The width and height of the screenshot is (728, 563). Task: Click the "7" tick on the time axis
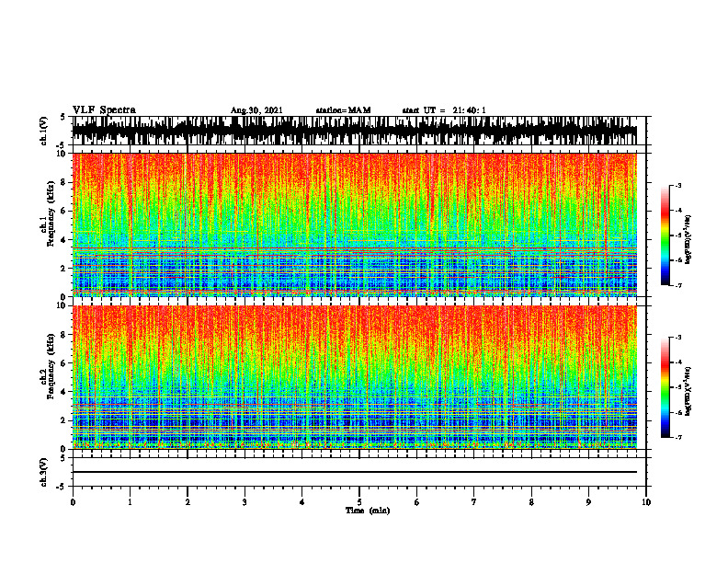click(474, 502)
